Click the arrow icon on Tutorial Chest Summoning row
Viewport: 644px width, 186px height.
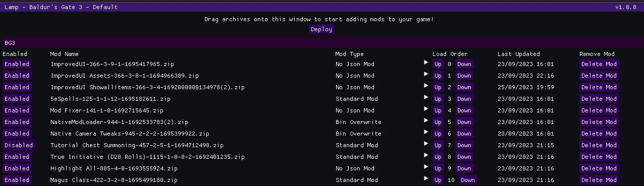pos(426,144)
